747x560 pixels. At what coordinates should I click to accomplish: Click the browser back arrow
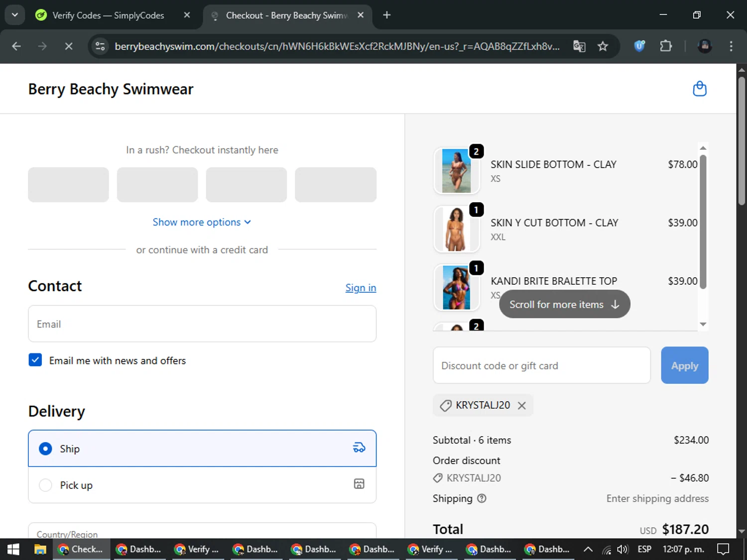[16, 46]
